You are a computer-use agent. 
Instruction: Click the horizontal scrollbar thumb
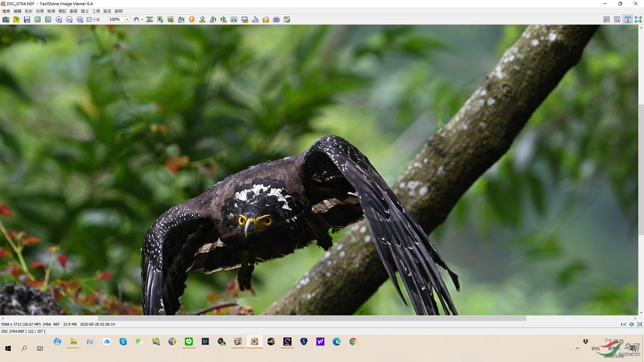point(312,318)
